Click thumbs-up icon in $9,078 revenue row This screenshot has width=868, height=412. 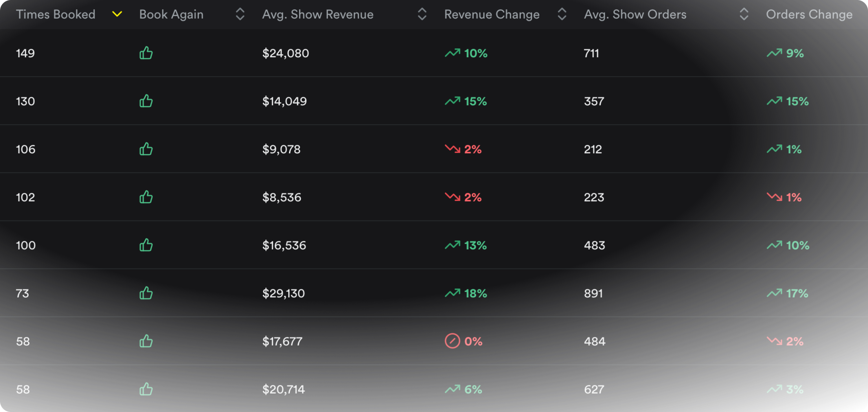[146, 149]
